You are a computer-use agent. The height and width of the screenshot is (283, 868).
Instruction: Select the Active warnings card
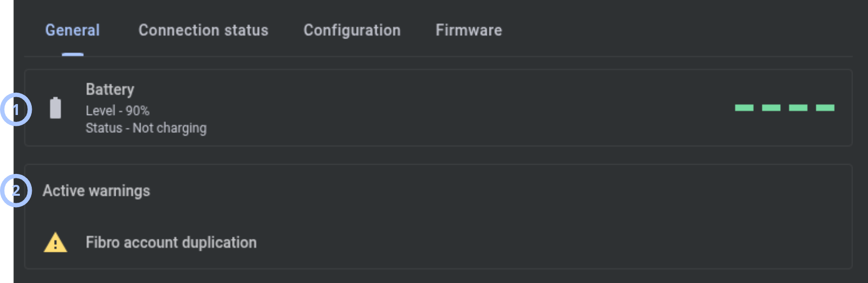[438, 217]
